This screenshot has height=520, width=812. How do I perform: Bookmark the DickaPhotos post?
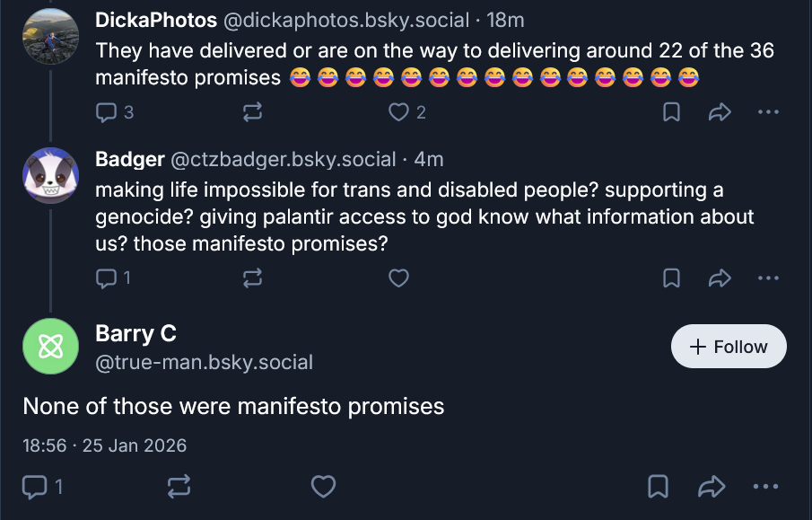pyautogui.click(x=671, y=112)
